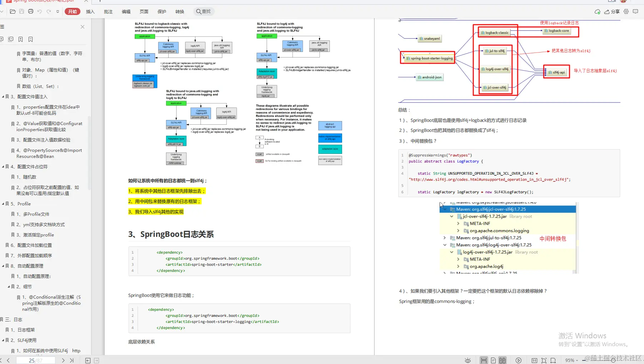Viewport: 644px width, 364px height.
Task: Collapse the '2、细节' bookmark node
Action: (x=9, y=287)
